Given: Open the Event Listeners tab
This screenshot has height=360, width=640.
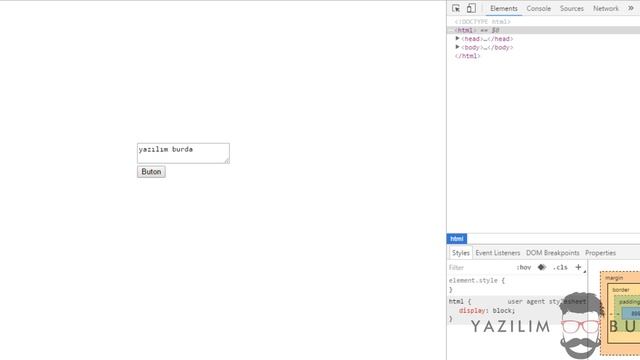Looking at the screenshot, I should pyautogui.click(x=498, y=253).
